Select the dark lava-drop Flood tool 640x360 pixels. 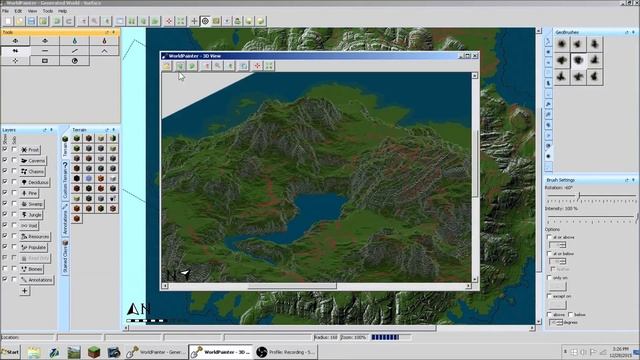[104, 41]
